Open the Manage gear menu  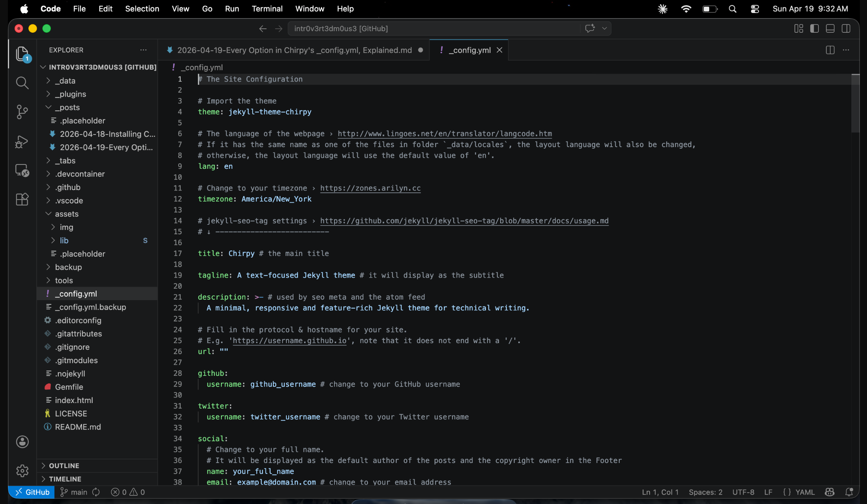click(x=22, y=470)
